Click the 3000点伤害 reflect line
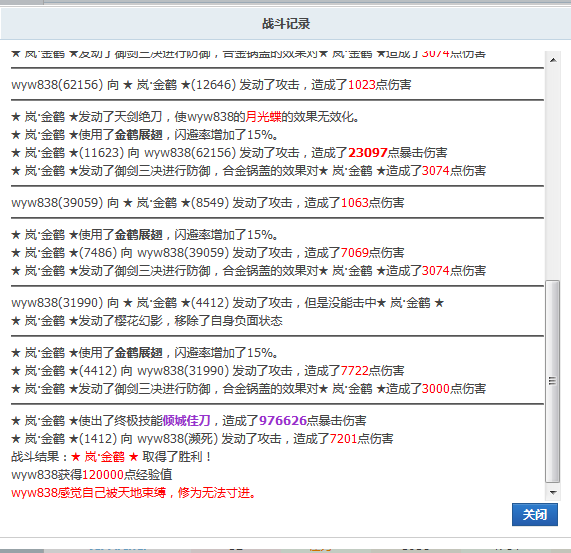571x553 pixels. (249, 389)
